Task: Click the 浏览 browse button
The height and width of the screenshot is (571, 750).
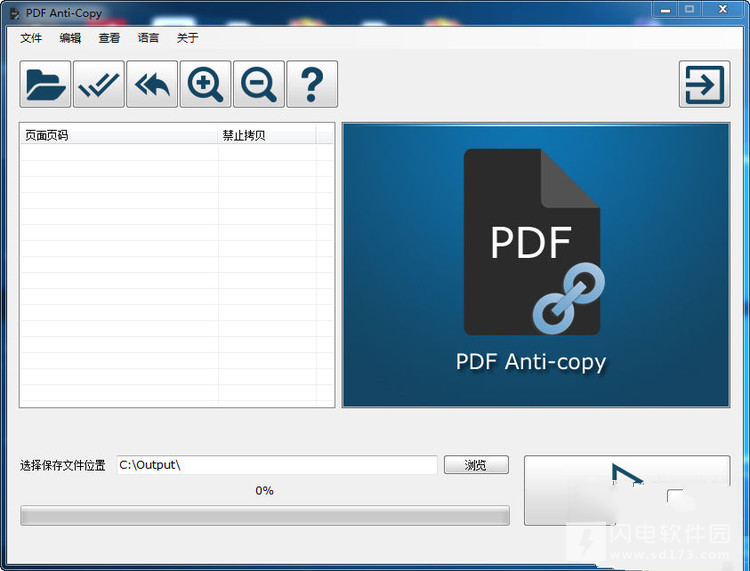Action: (x=476, y=465)
